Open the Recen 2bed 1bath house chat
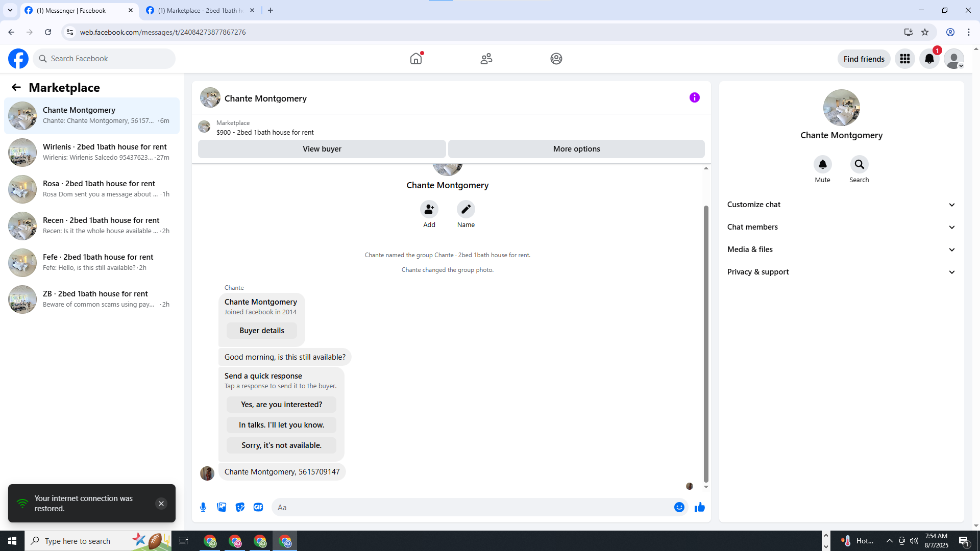This screenshot has width=980, height=551. [92, 226]
